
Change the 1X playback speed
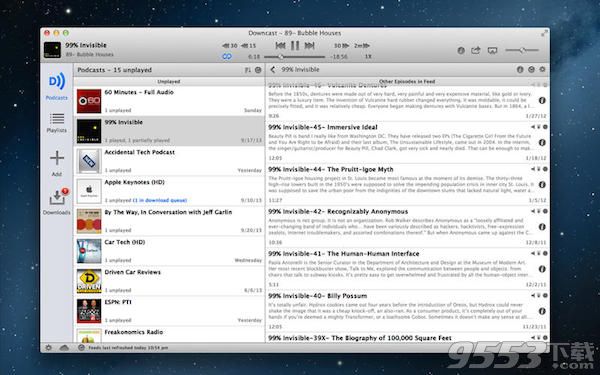368,56
